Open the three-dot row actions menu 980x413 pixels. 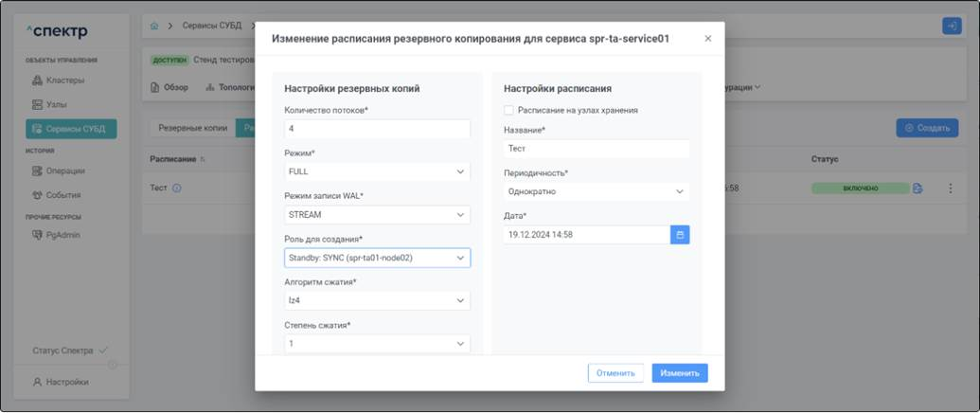950,188
